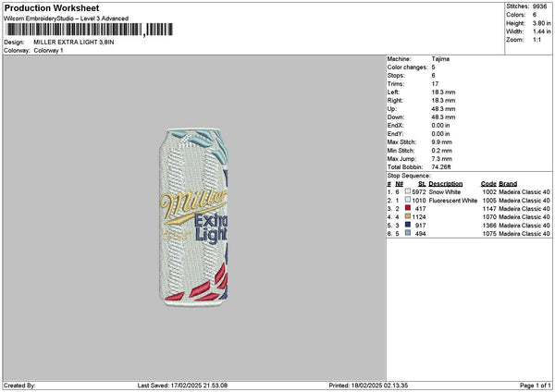
Task: Click thread code 1002
Action: (x=489, y=192)
